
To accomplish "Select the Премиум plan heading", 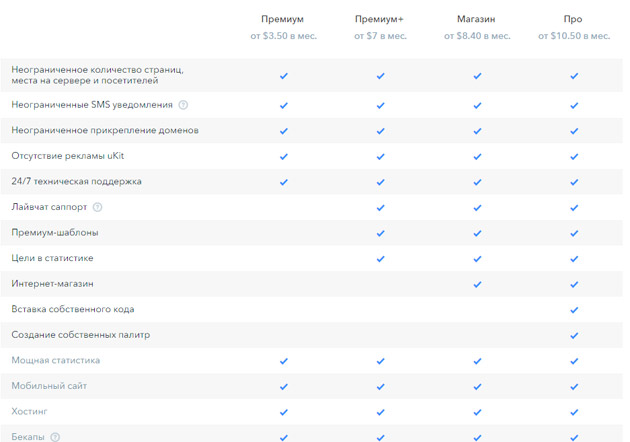I will tap(282, 19).
